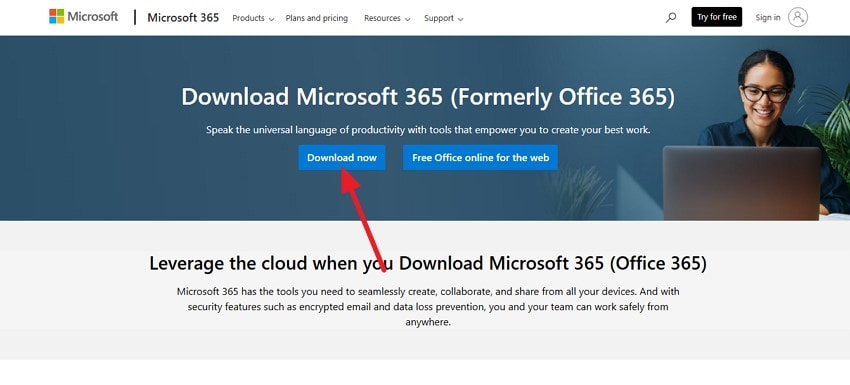
Task: Expand the Products dropdown menu
Action: click(253, 18)
